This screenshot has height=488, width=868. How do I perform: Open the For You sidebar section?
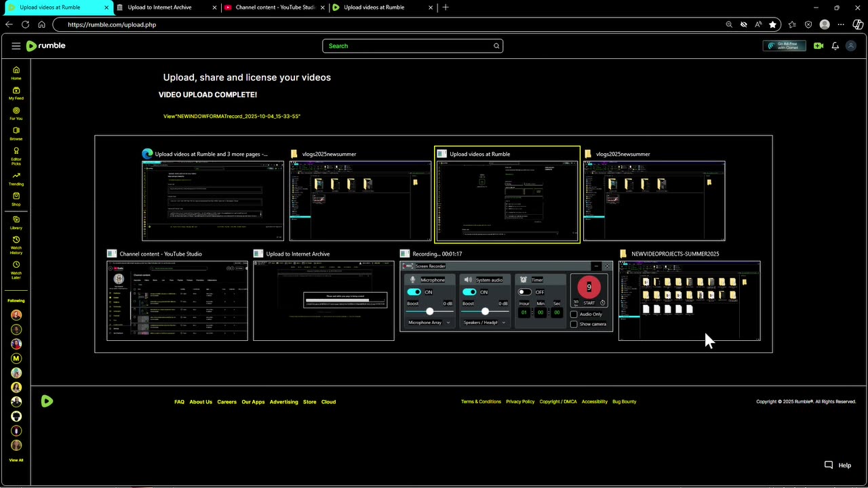pyautogui.click(x=16, y=114)
